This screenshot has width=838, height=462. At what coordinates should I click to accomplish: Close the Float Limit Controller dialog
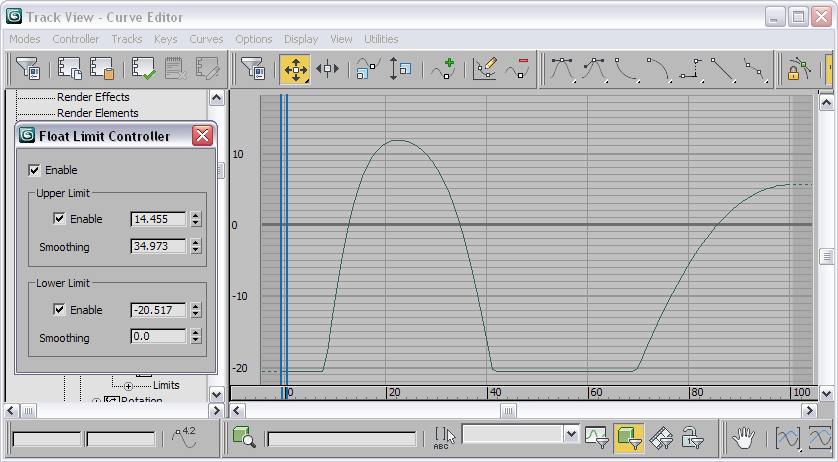click(203, 136)
